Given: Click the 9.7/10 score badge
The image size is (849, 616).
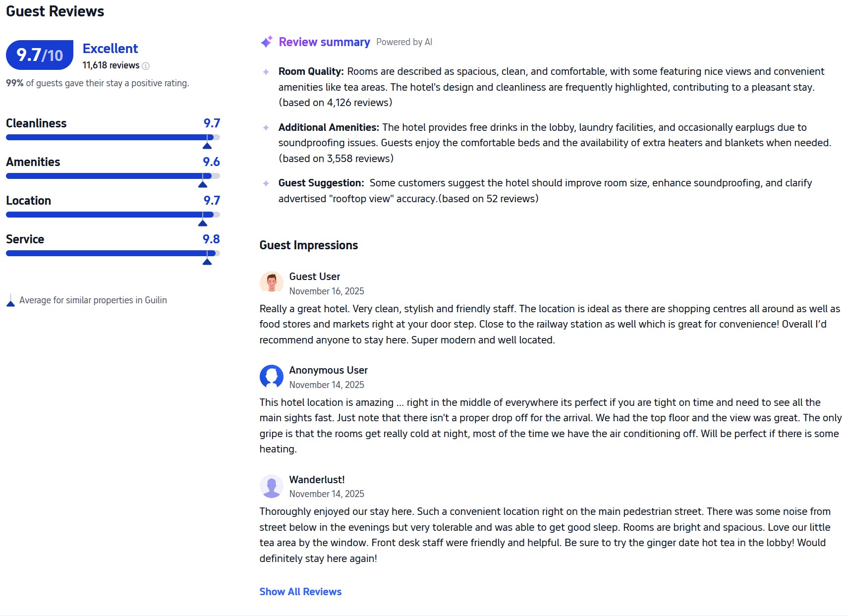Looking at the screenshot, I should coord(40,55).
